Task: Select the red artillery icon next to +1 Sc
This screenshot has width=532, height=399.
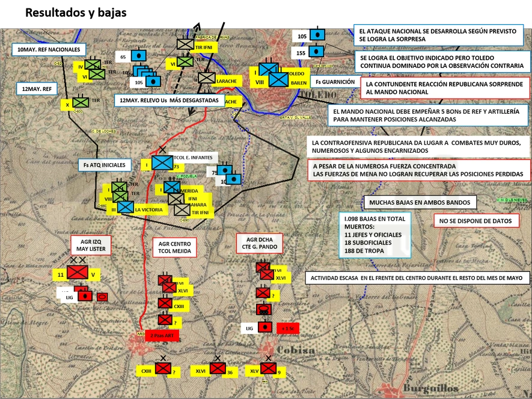Action: (x=265, y=327)
